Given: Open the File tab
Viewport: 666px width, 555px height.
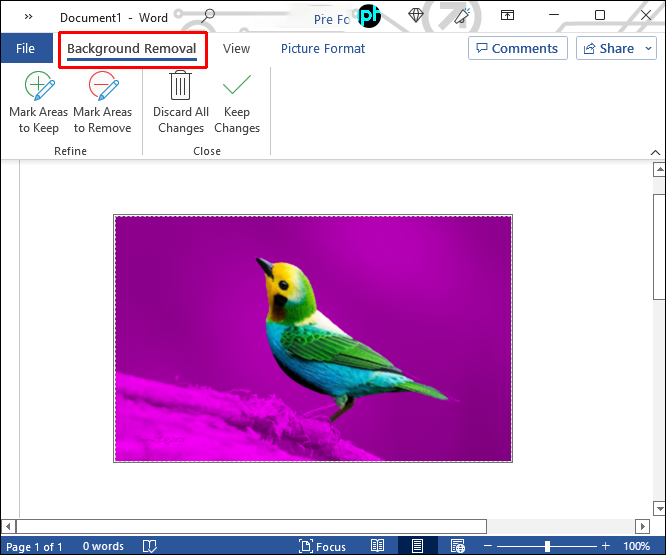Looking at the screenshot, I should point(25,48).
